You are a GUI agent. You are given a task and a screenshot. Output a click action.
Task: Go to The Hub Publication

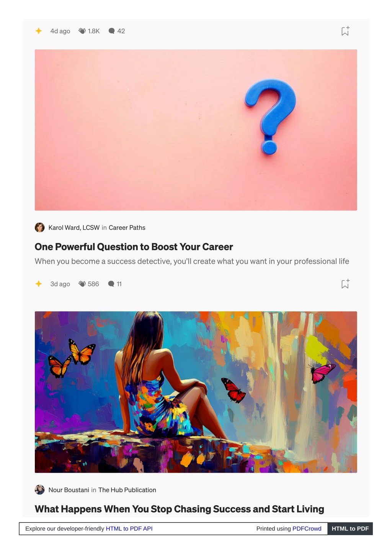tap(127, 490)
